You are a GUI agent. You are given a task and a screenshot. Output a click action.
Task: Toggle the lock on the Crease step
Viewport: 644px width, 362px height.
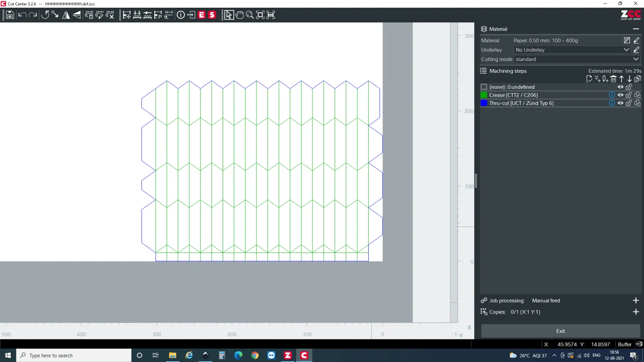click(629, 95)
